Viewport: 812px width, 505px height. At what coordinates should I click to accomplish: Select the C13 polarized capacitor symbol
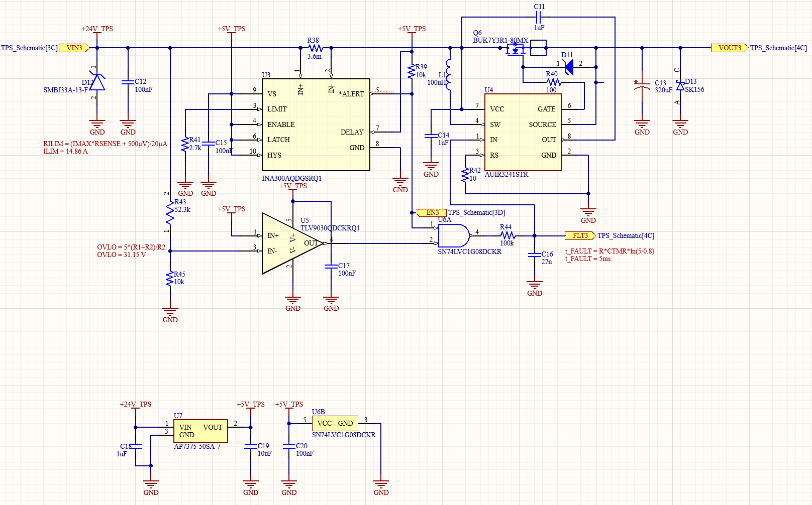(x=642, y=86)
